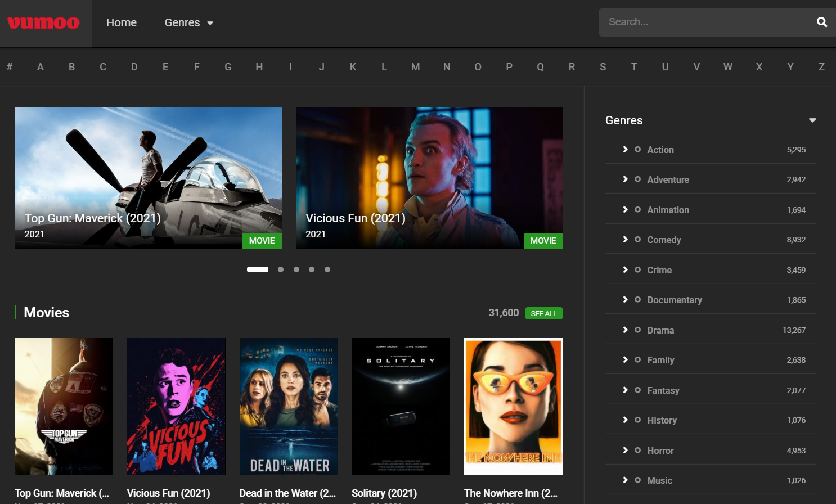836x504 pixels.
Task: Open the Music genre link
Action: click(659, 480)
